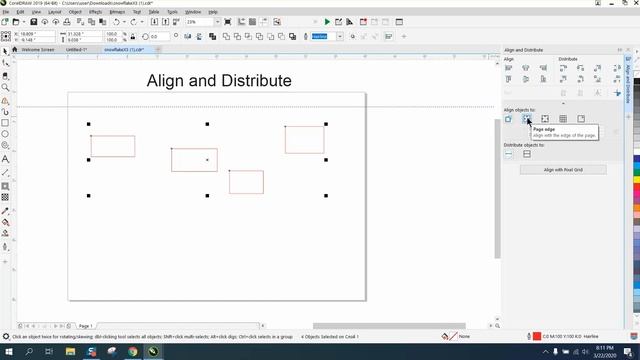Select the Pick tool in the toolbox

tap(5, 51)
